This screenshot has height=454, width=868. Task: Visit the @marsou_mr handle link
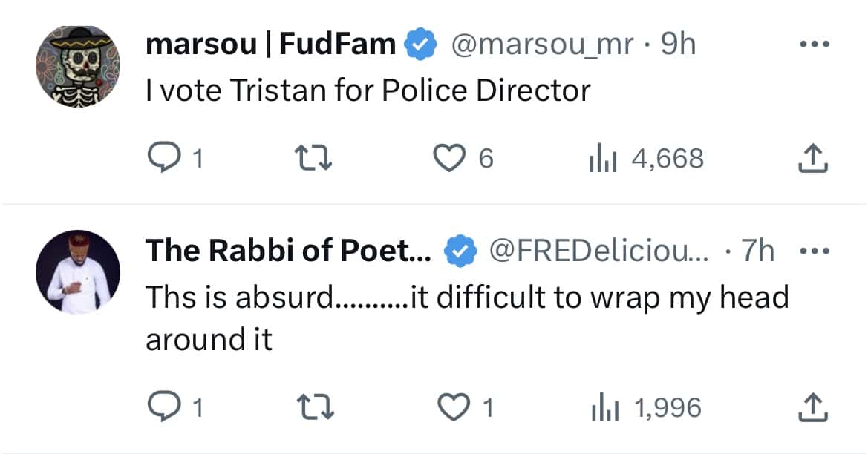pyautogui.click(x=541, y=45)
